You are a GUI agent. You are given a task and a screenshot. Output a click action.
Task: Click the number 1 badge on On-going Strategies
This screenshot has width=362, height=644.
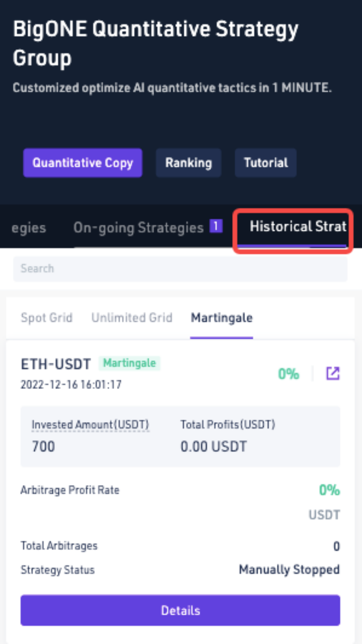(216, 227)
